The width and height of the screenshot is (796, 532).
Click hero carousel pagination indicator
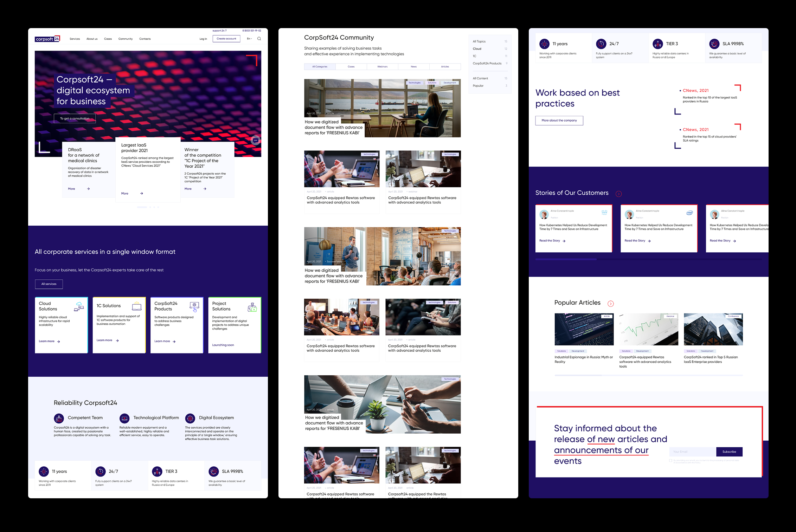[148, 207]
